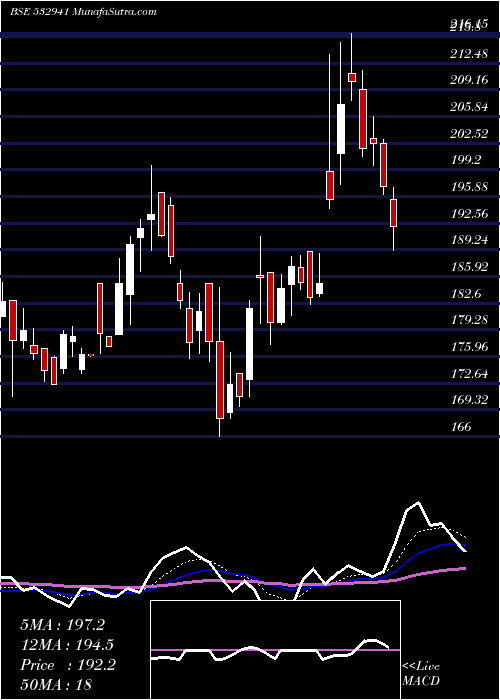Click the 50MA : 18 readout
This screenshot has height=700, width=500.
56,684
